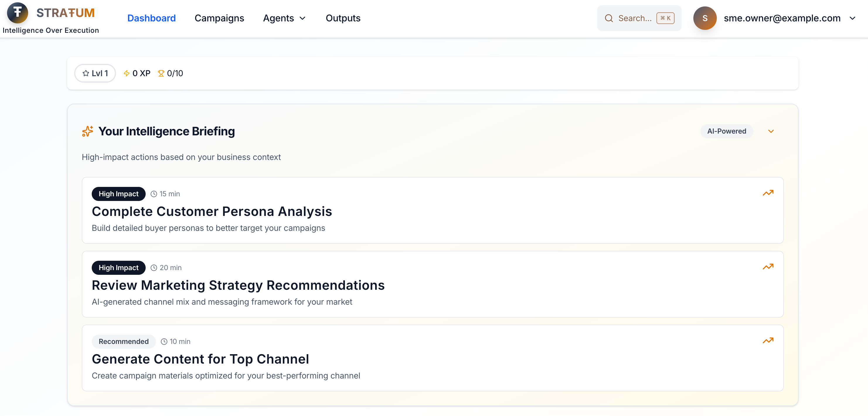Viewport: 868px width, 416px height.
Task: Select Dashboard in the navigation
Action: 152,18
